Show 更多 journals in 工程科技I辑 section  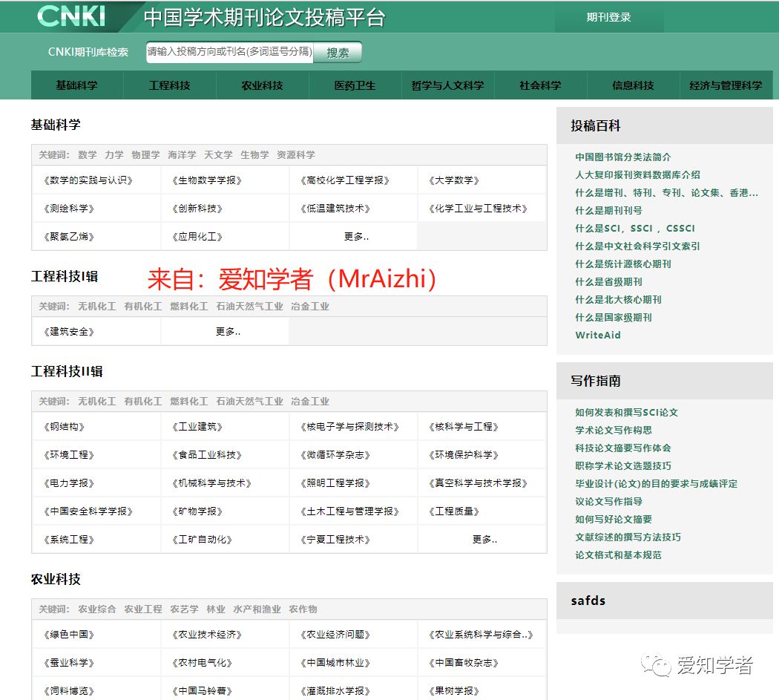point(228,332)
